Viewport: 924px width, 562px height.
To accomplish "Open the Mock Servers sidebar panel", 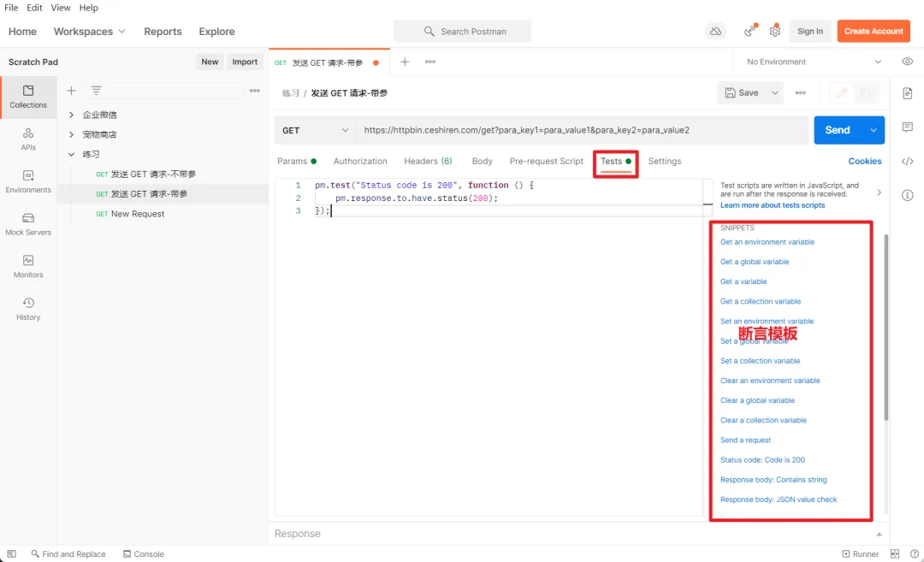I will [x=28, y=223].
